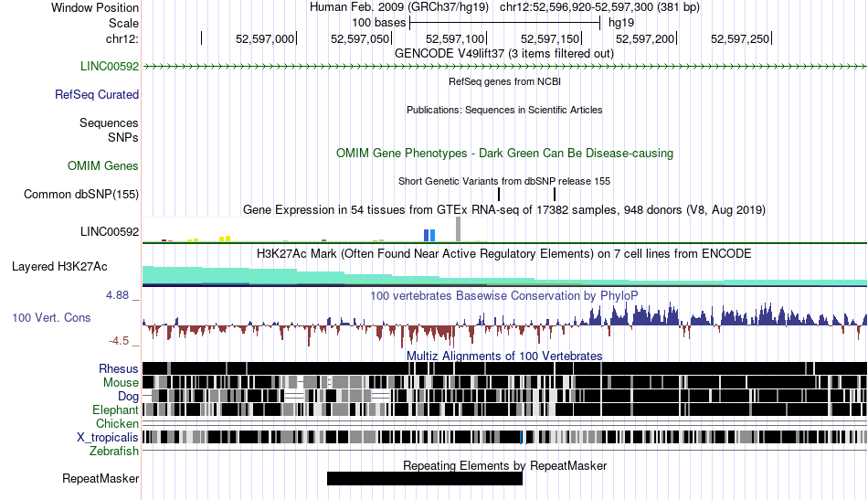The height and width of the screenshot is (500, 868).
Task: Click the Elephant alignment row label
Action: pos(116,410)
